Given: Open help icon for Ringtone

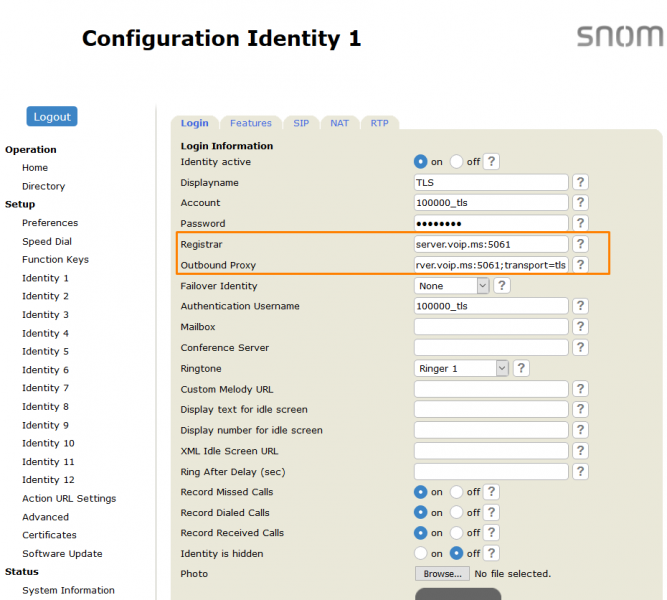Looking at the screenshot, I should 521,368.
